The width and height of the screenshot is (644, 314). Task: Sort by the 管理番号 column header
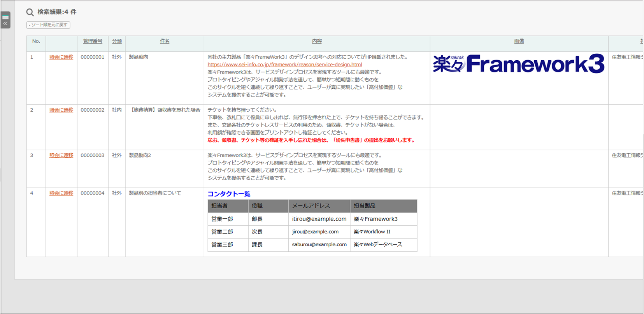pos(93,41)
